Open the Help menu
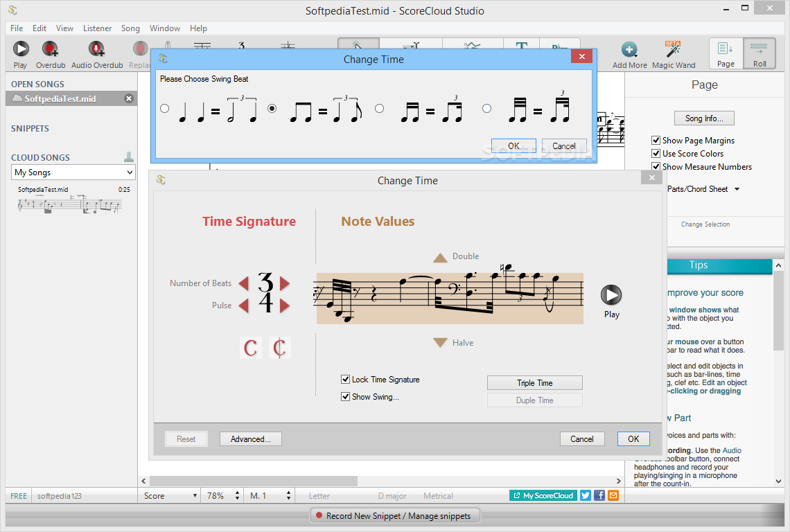This screenshot has height=532, width=790. coord(198,28)
